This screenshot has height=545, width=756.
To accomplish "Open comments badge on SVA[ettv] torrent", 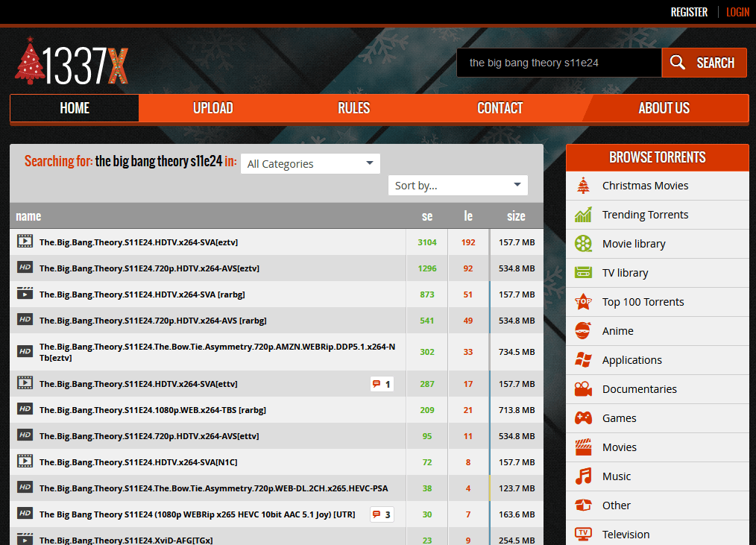I will coord(382,384).
